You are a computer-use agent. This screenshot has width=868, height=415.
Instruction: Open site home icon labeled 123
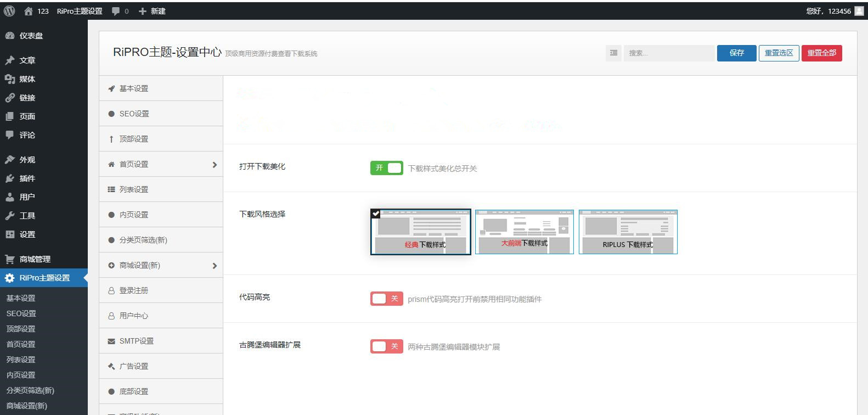tap(29, 11)
